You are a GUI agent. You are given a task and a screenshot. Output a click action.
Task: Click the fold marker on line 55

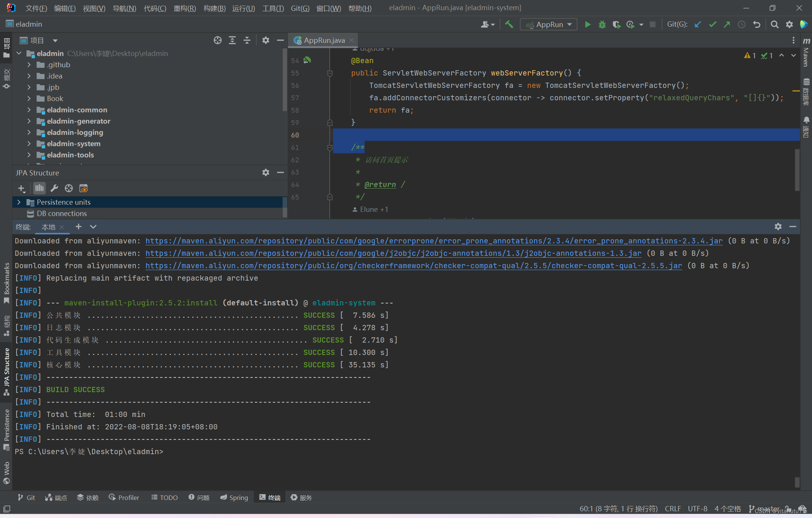coord(330,73)
